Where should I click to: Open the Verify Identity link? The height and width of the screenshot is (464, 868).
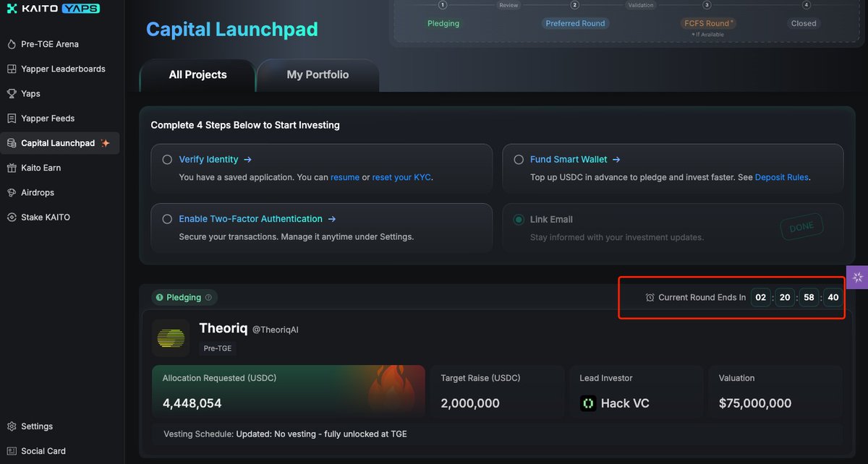point(216,160)
